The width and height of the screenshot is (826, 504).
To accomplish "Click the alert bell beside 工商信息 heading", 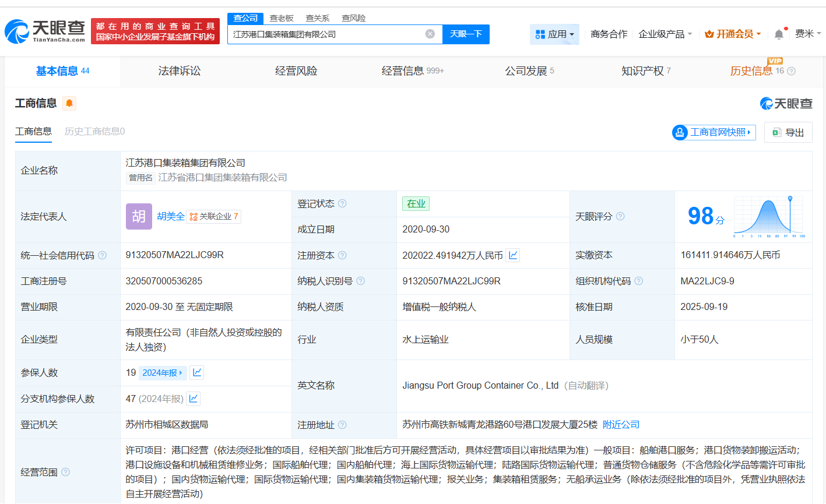I will pyautogui.click(x=68, y=103).
